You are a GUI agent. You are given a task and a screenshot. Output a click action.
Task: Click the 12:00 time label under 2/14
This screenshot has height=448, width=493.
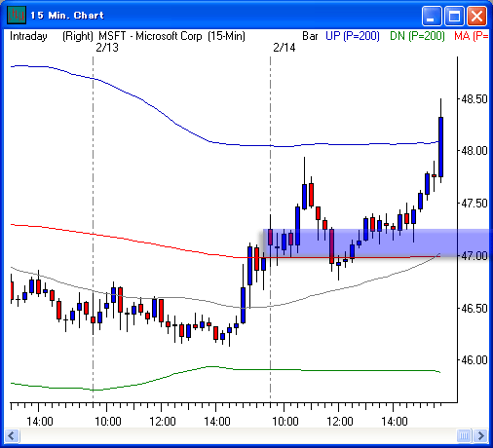tap(339, 422)
